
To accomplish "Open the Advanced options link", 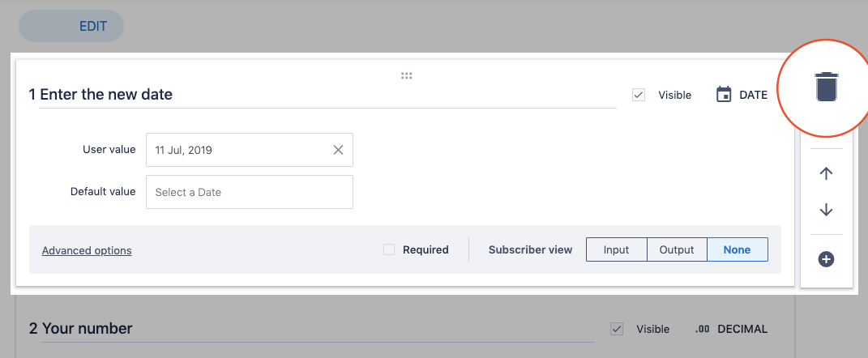I will pyautogui.click(x=87, y=250).
